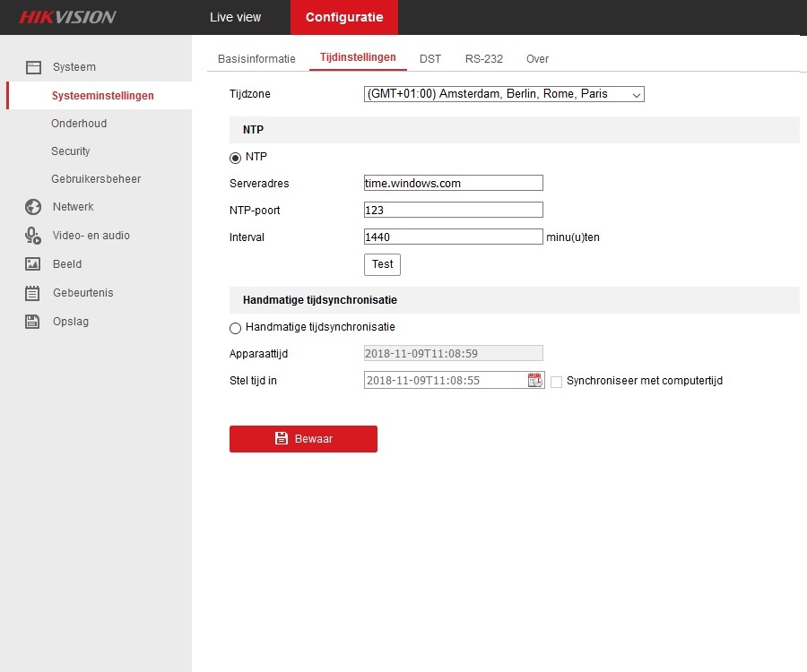Open Video- en audio section
The height and width of the screenshot is (672, 807).
click(x=91, y=236)
